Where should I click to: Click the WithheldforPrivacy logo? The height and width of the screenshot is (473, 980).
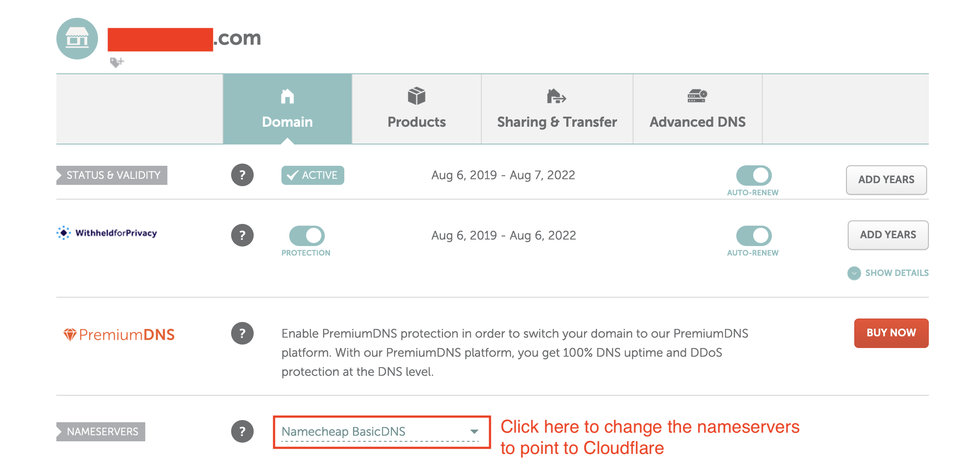click(107, 233)
